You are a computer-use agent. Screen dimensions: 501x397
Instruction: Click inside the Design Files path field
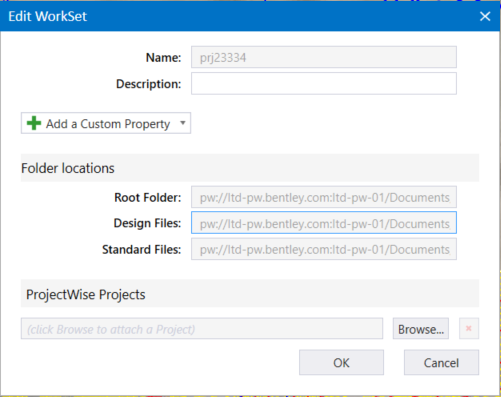(324, 223)
